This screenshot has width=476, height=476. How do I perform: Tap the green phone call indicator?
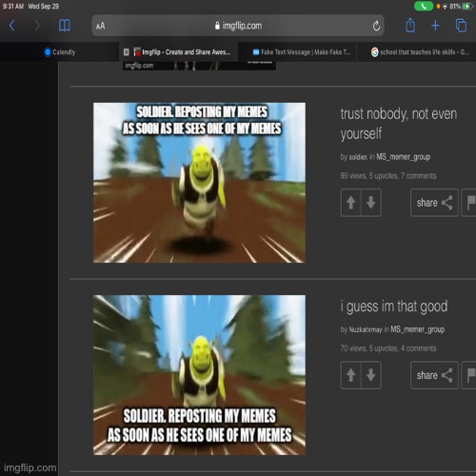coord(424,6)
